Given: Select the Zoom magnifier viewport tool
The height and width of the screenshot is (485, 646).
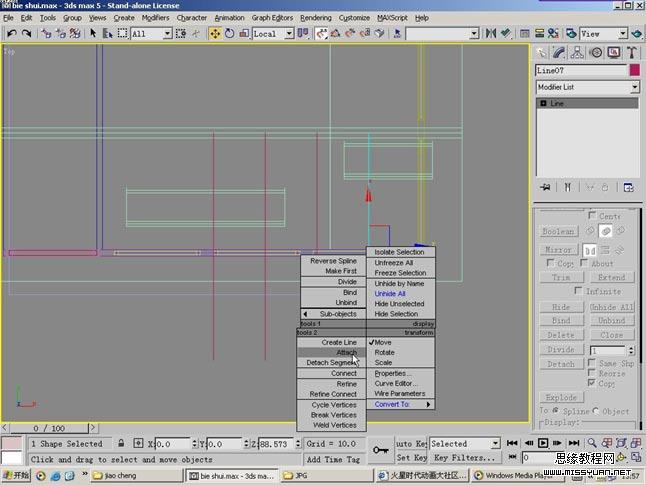Looking at the screenshot, I should click(592, 443).
